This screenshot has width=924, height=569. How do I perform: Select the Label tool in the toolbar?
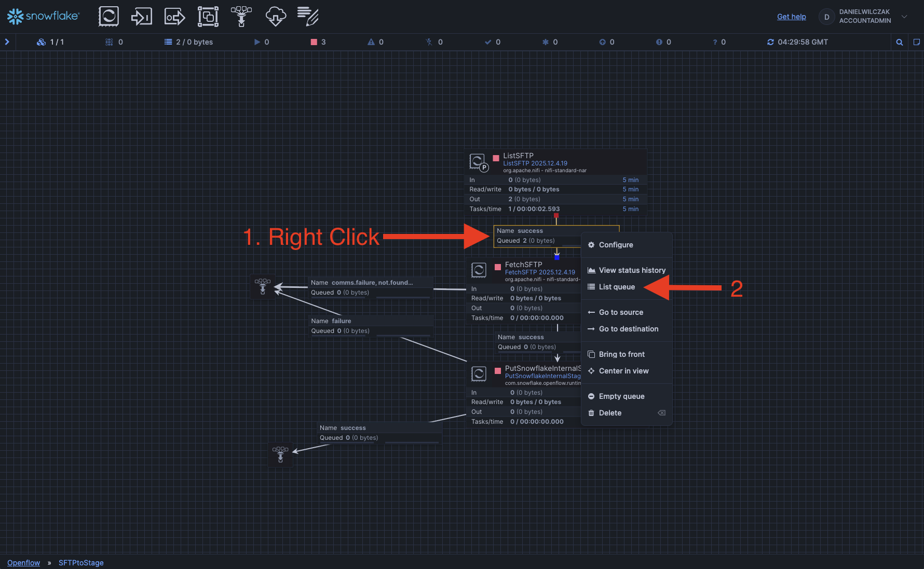coord(308,17)
